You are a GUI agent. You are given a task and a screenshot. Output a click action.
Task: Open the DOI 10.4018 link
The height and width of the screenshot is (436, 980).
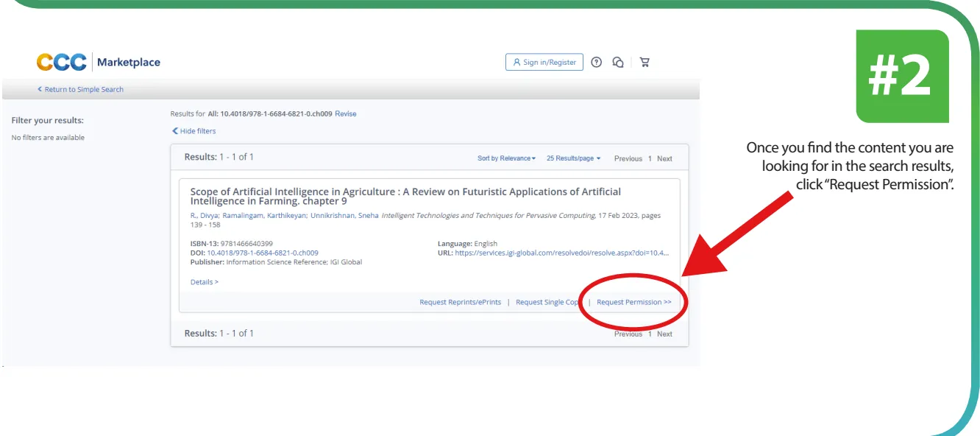[x=263, y=253]
